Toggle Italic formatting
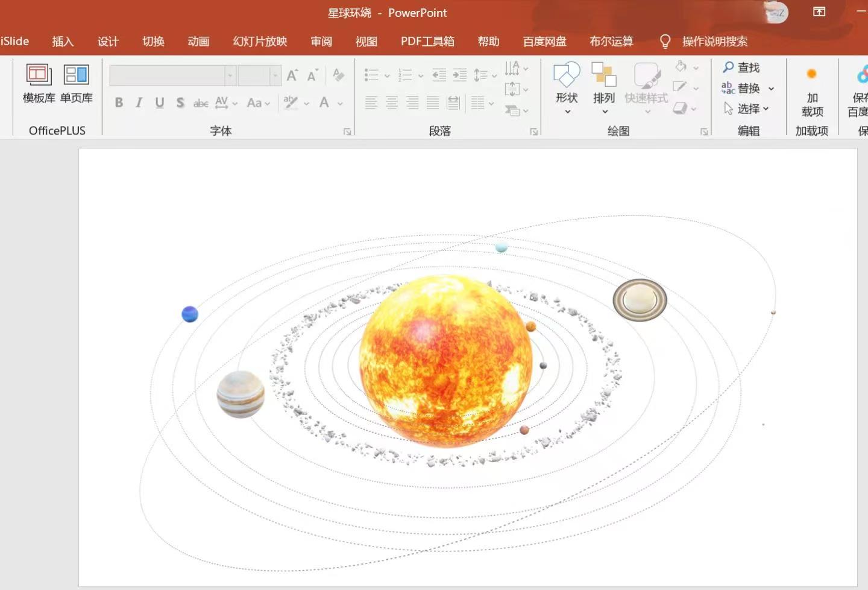Image resolution: width=868 pixels, height=590 pixels. [x=139, y=103]
